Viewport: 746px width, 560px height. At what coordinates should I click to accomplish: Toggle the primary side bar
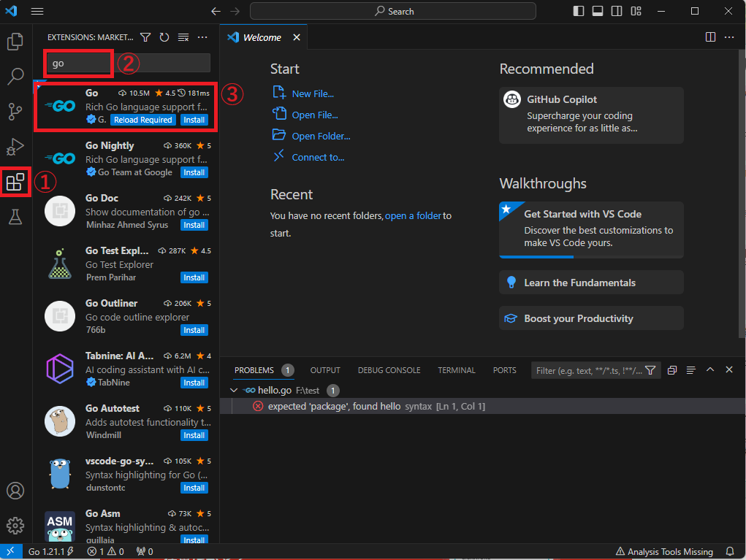(579, 12)
